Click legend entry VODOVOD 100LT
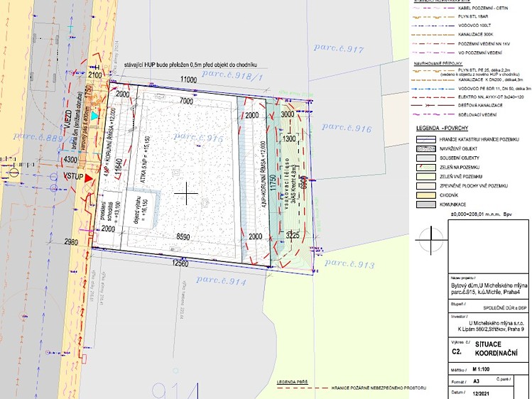532x399 pixels. (x=474, y=26)
